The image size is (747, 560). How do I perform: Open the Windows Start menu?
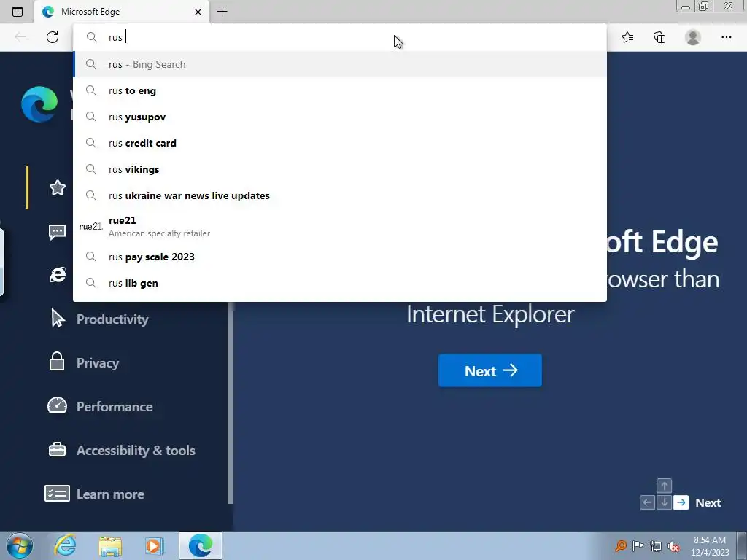[20, 545]
